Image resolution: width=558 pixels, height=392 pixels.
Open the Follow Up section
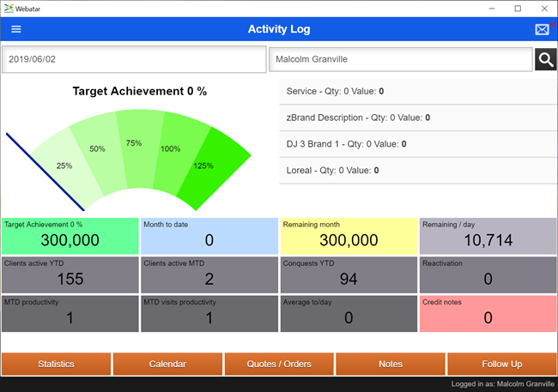tap(501, 364)
